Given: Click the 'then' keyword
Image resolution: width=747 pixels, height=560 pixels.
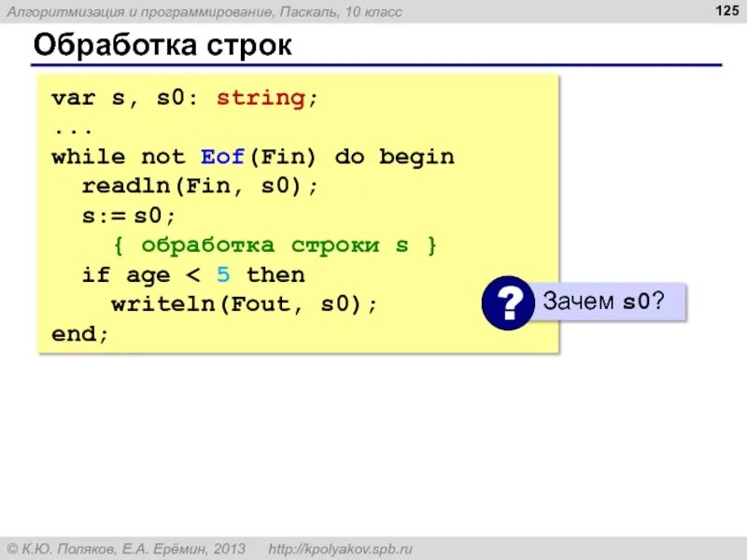Looking at the screenshot, I should (x=275, y=274).
